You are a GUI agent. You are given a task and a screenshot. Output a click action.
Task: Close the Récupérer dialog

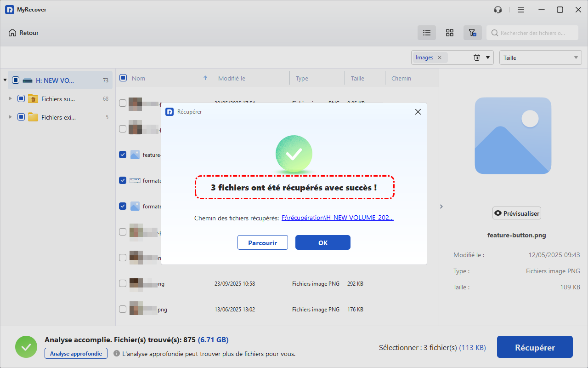[418, 112]
